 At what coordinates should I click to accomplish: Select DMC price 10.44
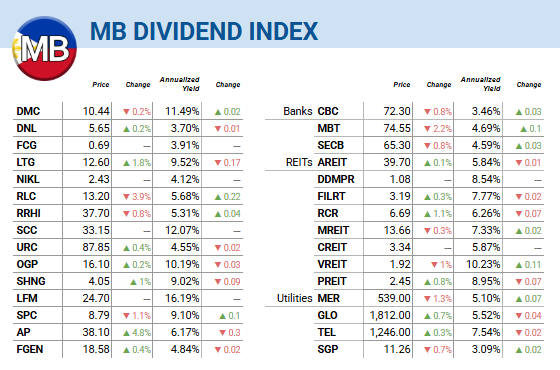tap(96, 111)
